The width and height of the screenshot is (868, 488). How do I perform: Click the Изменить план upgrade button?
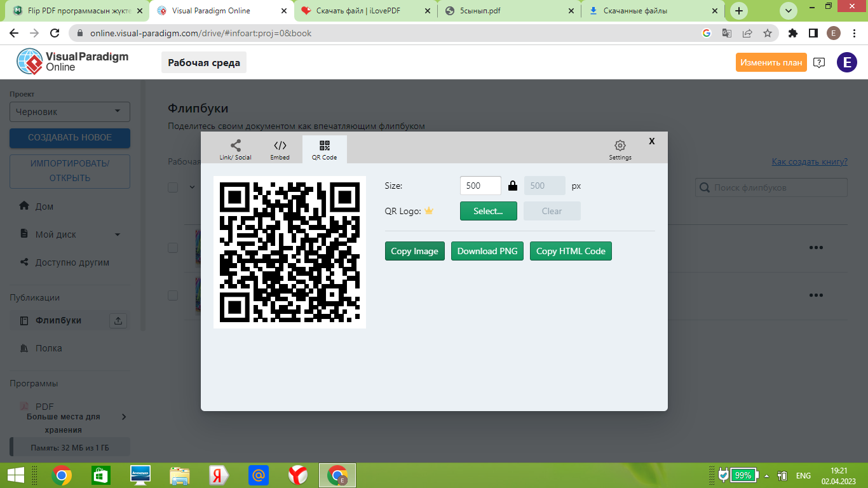[x=771, y=62]
